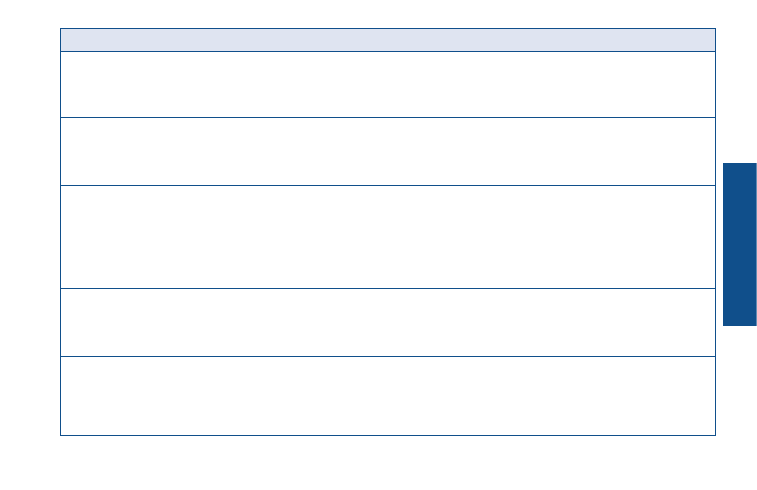Click the divider between header and first row

388,52
